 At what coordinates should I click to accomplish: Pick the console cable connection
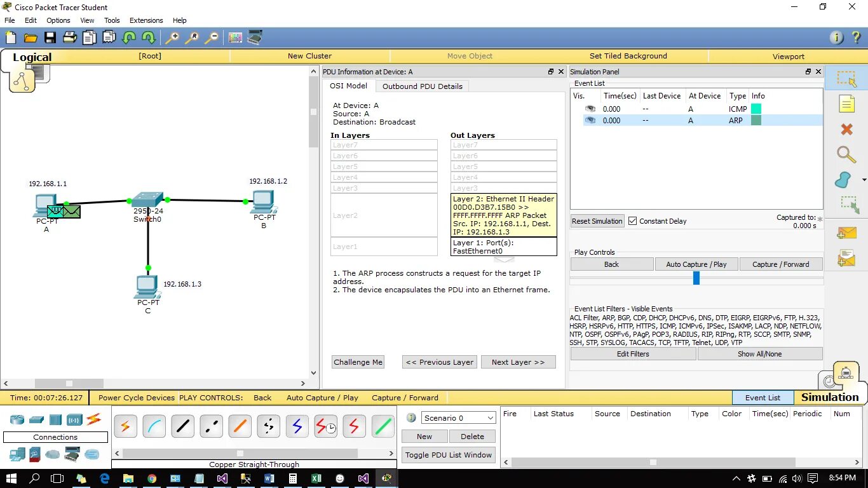coord(154,426)
